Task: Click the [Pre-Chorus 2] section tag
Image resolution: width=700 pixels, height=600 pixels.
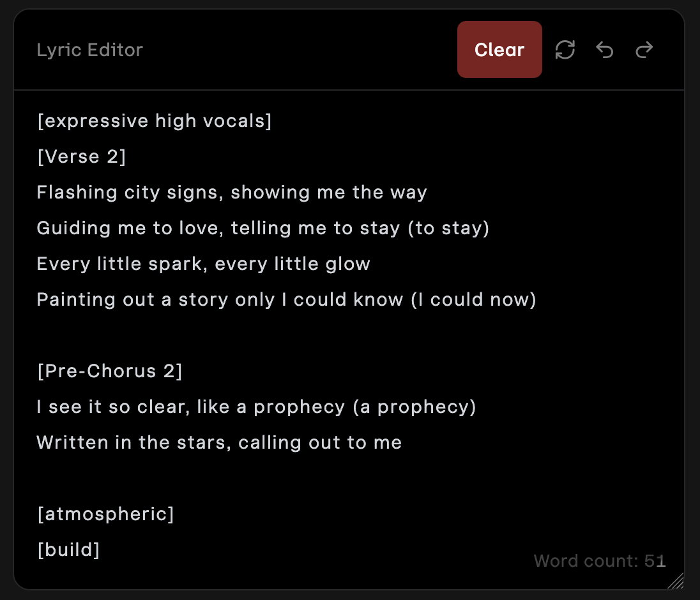Action: (x=110, y=371)
